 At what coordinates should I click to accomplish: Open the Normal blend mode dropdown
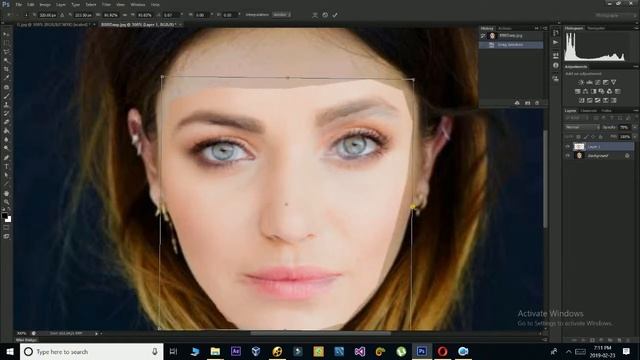click(582, 127)
